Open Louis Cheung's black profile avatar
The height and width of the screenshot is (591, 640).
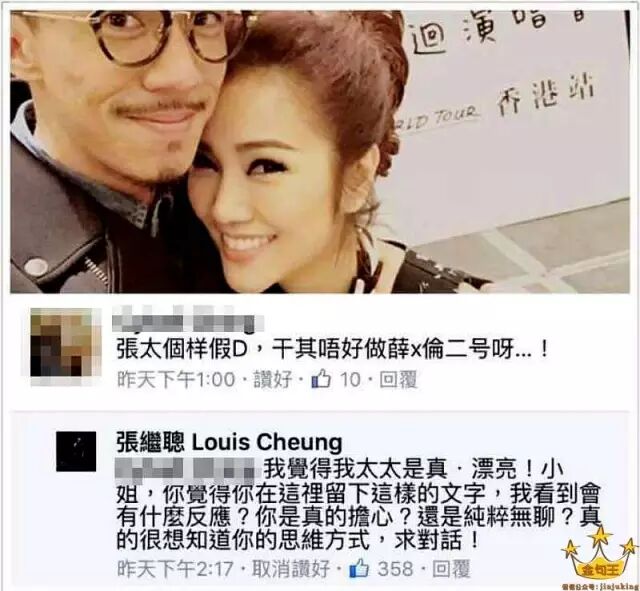[x=76, y=451]
